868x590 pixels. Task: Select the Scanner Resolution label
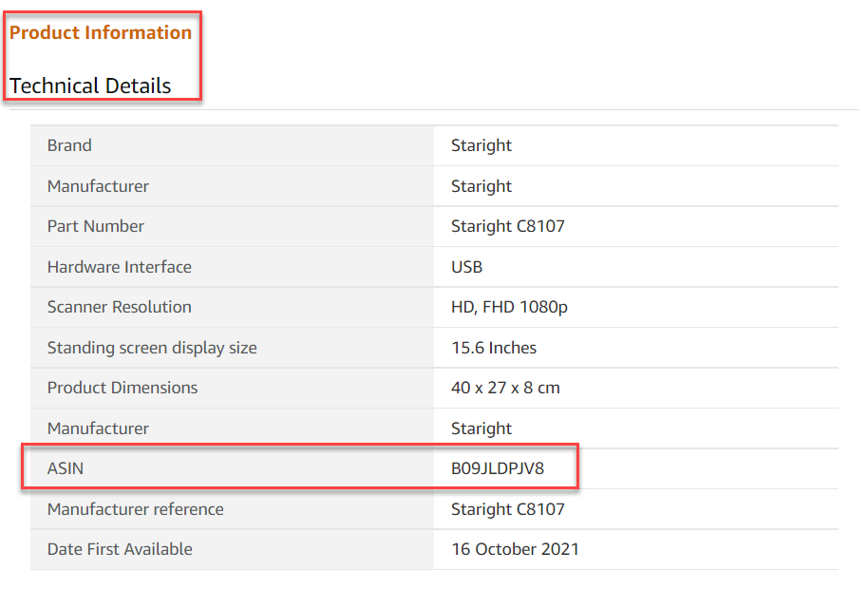coord(119,307)
